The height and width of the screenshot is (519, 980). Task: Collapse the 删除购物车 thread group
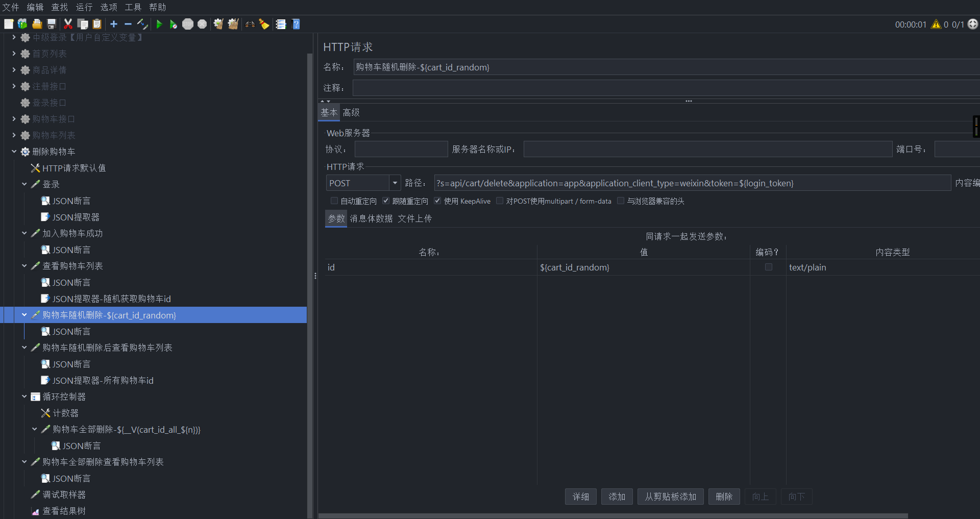14,152
